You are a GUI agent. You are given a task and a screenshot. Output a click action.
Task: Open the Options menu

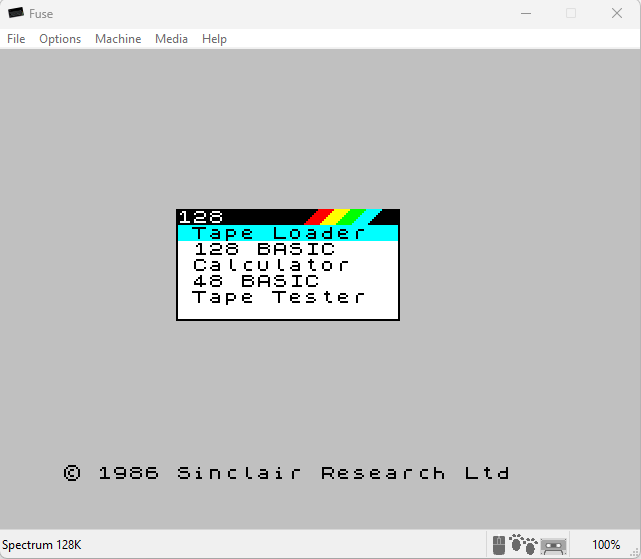(x=60, y=39)
